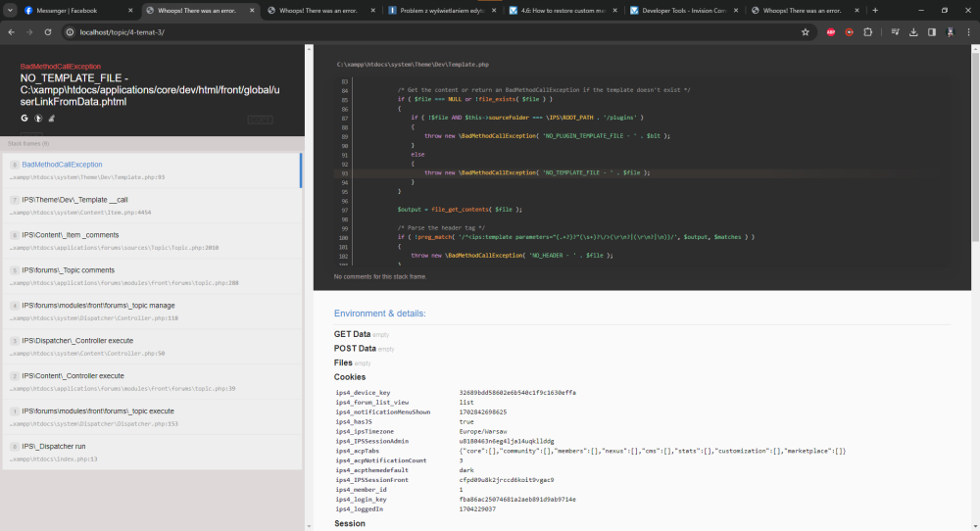Click the page's vertical scrollbar
Screen dimensions: 980x531
(x=975, y=147)
